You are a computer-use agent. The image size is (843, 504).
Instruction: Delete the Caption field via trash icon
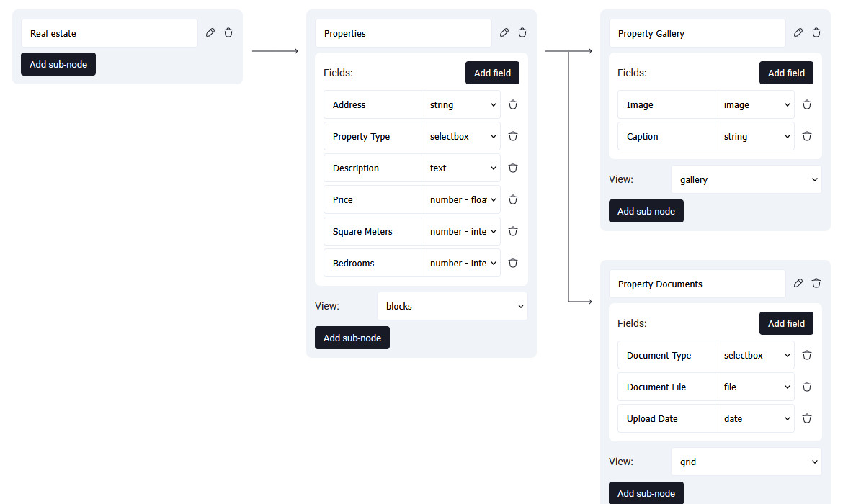[807, 136]
